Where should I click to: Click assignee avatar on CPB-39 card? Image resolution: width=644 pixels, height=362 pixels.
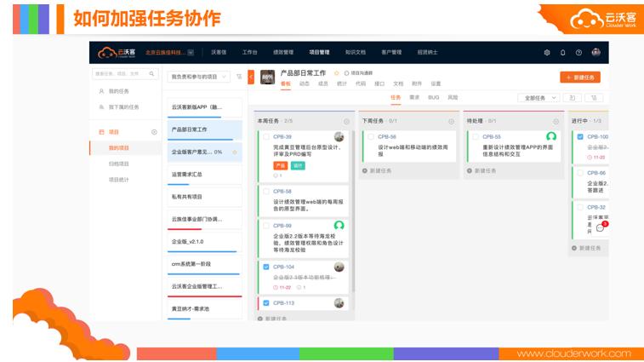(339, 136)
